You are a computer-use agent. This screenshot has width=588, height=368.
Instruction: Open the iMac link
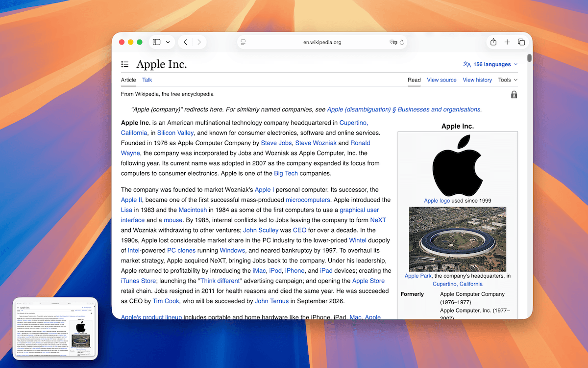pyautogui.click(x=259, y=271)
